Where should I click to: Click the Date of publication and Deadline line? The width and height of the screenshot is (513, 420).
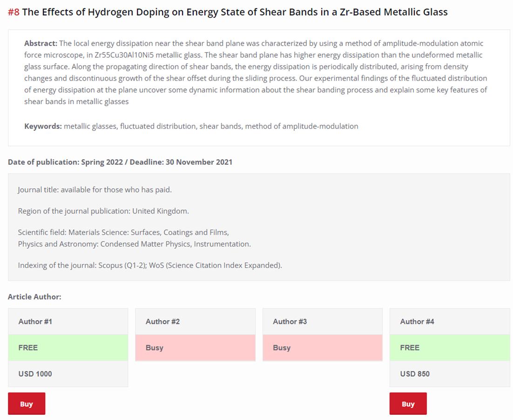(120, 162)
